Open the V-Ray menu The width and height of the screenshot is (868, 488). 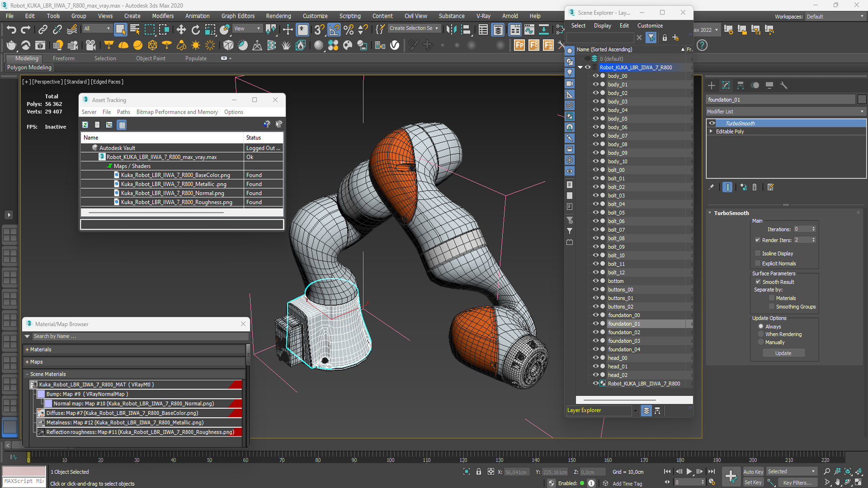tap(483, 16)
